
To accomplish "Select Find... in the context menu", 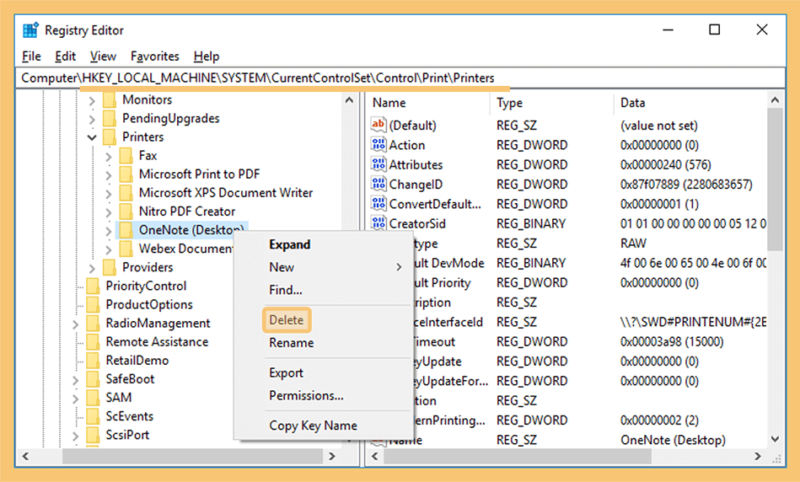I will tap(322, 290).
